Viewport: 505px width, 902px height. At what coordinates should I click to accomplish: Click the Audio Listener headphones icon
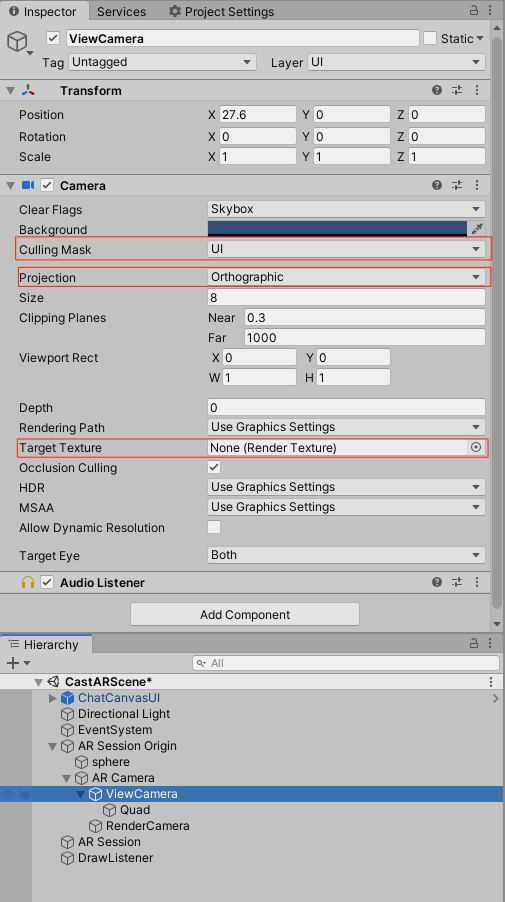pos(28,582)
